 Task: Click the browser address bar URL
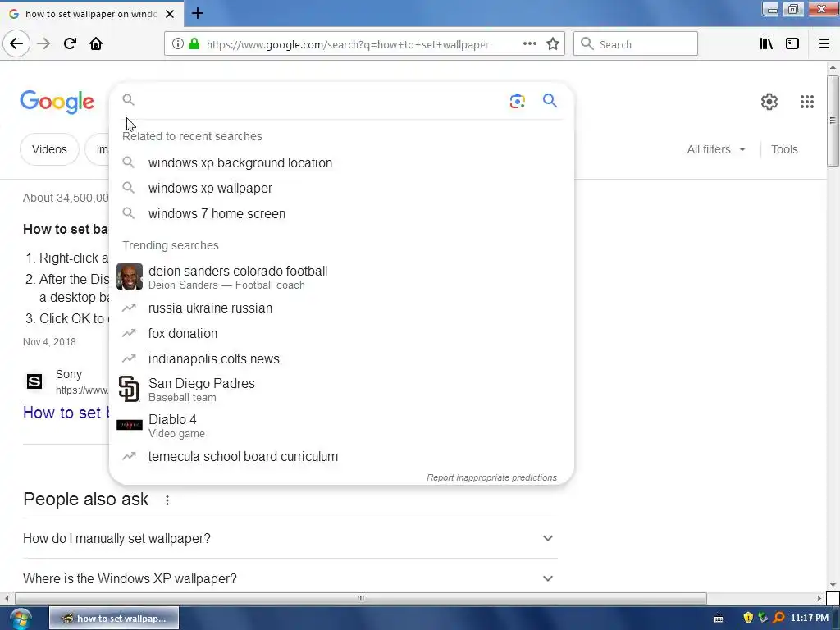click(347, 44)
